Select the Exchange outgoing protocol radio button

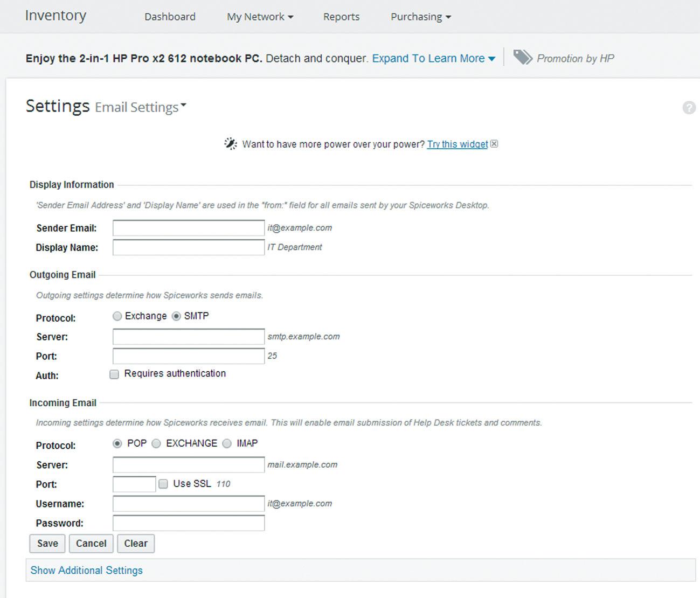(117, 316)
